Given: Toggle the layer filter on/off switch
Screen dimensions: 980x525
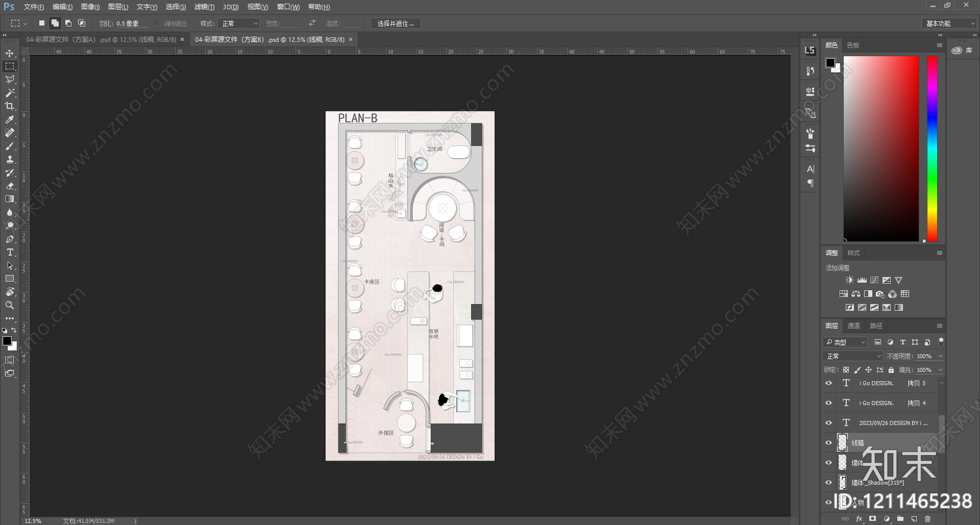Looking at the screenshot, I should [x=941, y=341].
